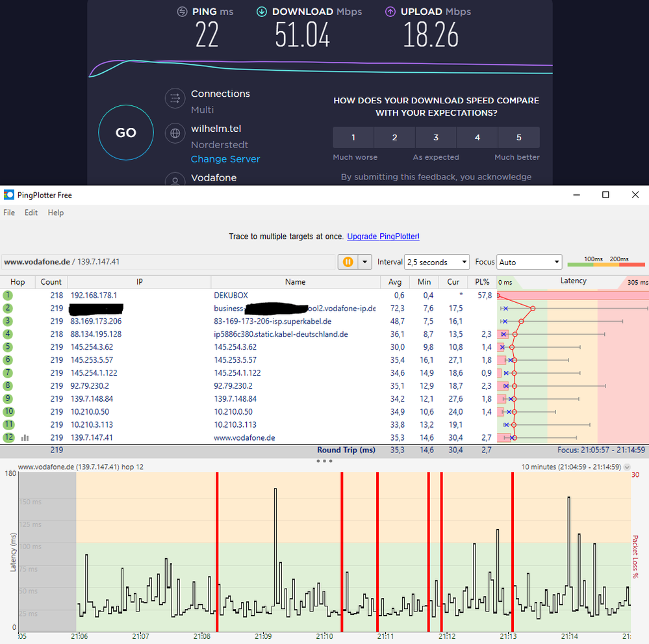Screen dimensions: 649x644
Task: Click the globe server icon
Action: (x=175, y=133)
